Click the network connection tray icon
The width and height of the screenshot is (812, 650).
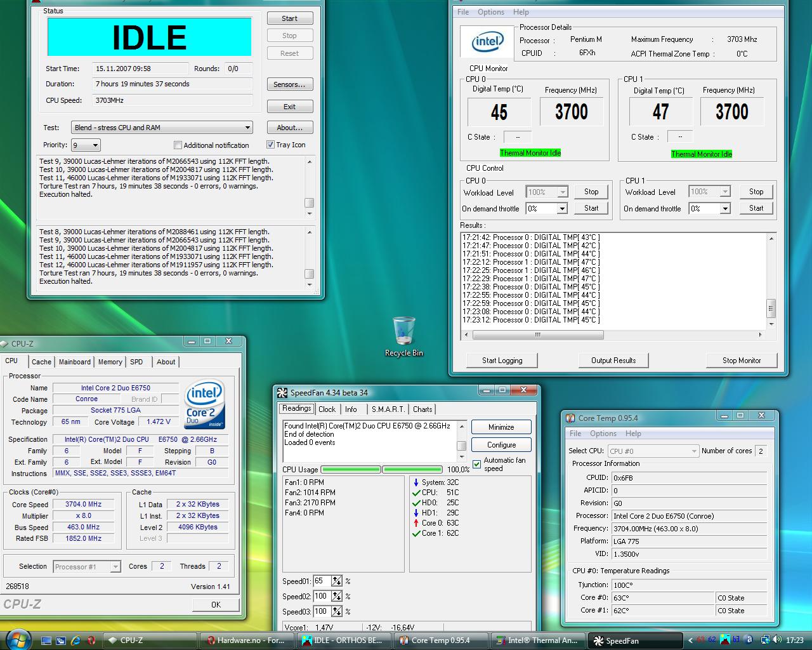(x=766, y=640)
